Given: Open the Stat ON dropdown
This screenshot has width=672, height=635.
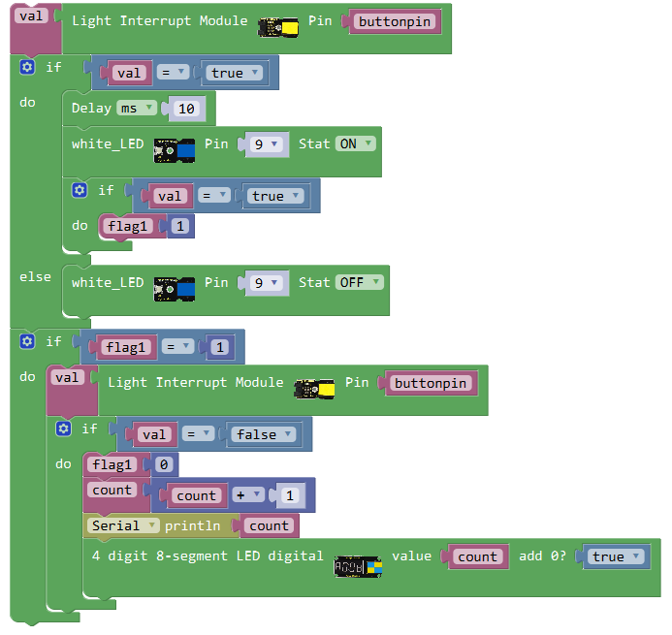Looking at the screenshot, I should coord(355,143).
